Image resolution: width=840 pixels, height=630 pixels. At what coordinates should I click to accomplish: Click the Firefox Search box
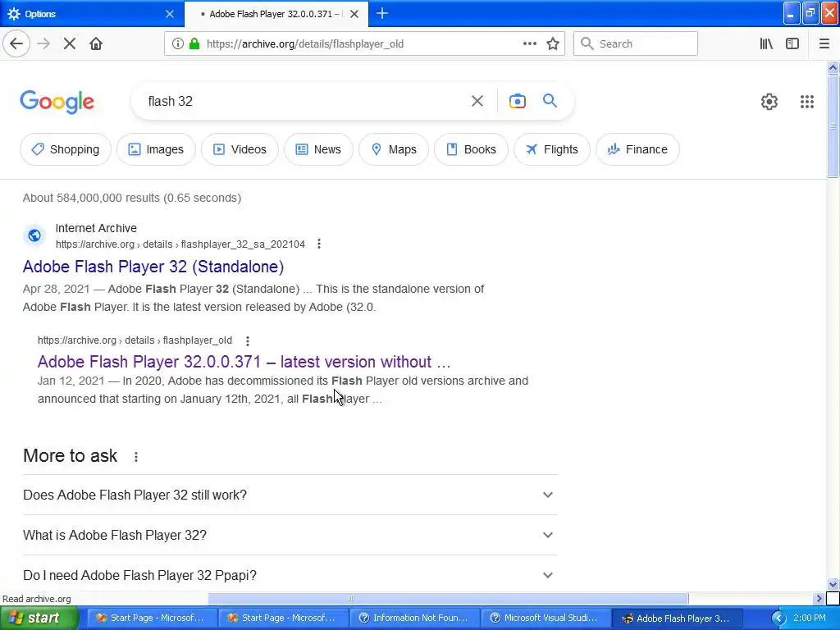pos(636,43)
